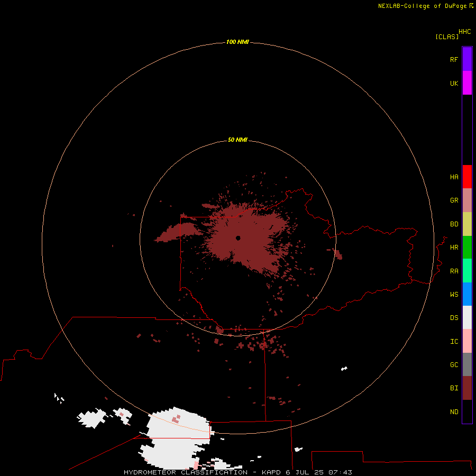Image resolution: width=476 pixels, height=476 pixels.
Task: Choose the WS blue legend swatch
Action: click(467, 294)
